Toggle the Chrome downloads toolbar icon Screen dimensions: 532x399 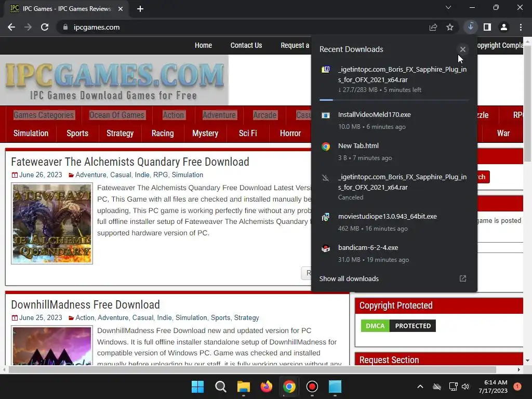click(471, 27)
